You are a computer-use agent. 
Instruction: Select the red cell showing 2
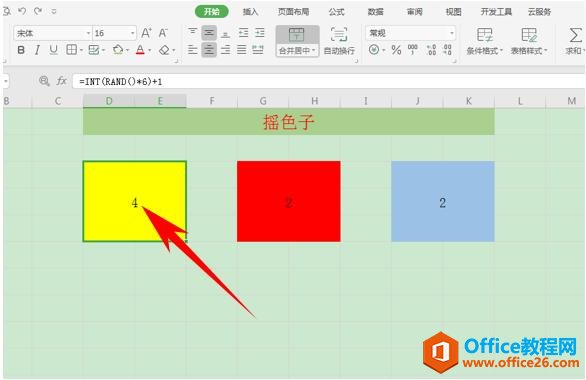tap(289, 201)
